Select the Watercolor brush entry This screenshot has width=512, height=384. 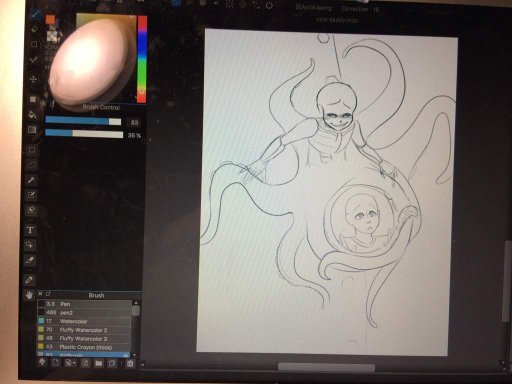coord(84,321)
